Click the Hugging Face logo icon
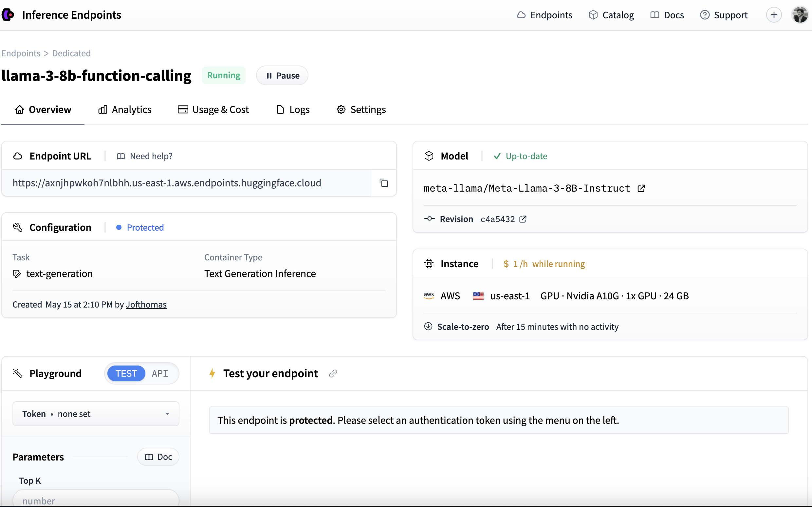Viewport: 812px width, 507px height. (x=8, y=15)
